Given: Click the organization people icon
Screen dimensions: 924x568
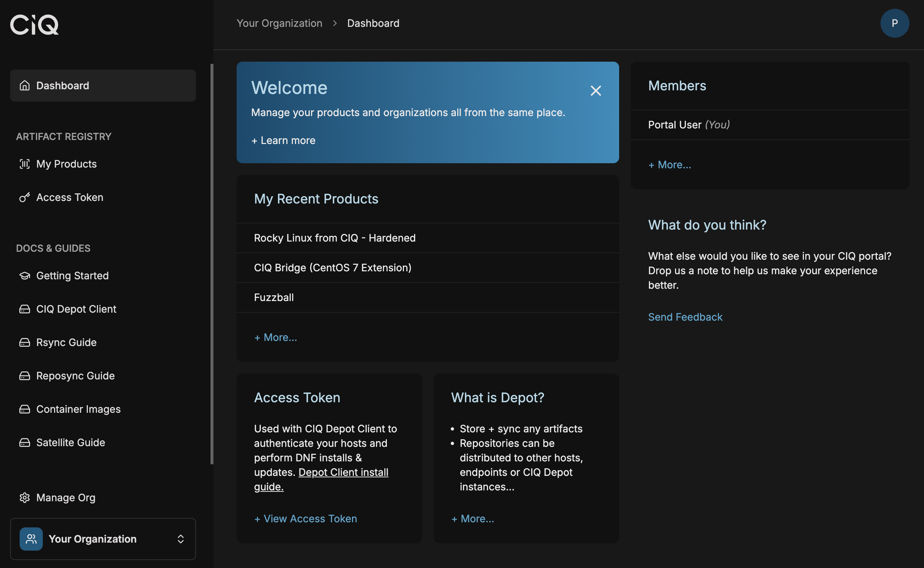Looking at the screenshot, I should coord(31,539).
